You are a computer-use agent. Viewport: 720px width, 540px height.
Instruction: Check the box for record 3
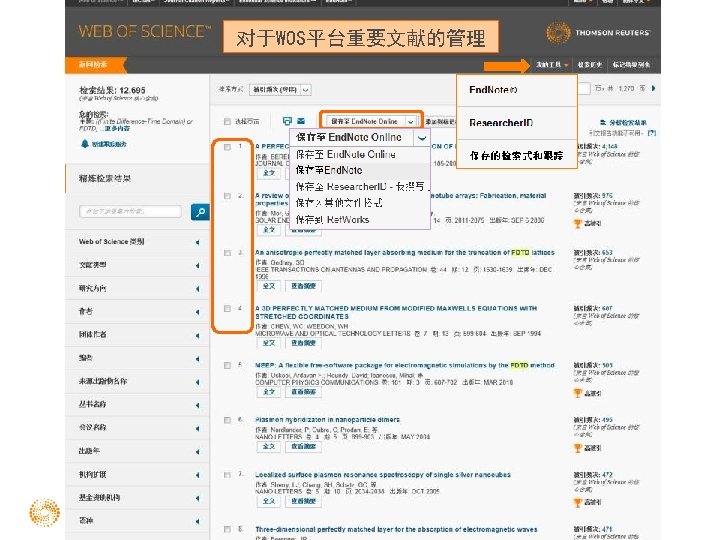click(227, 253)
